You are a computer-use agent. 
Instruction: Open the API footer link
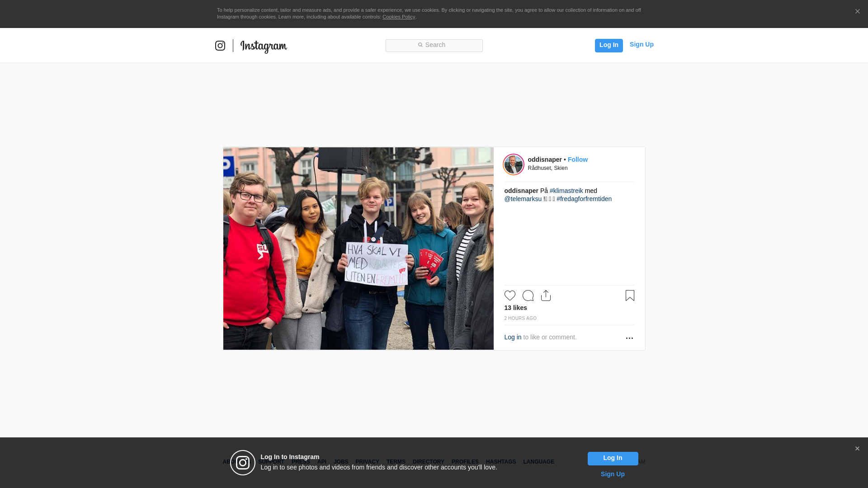[322, 462]
